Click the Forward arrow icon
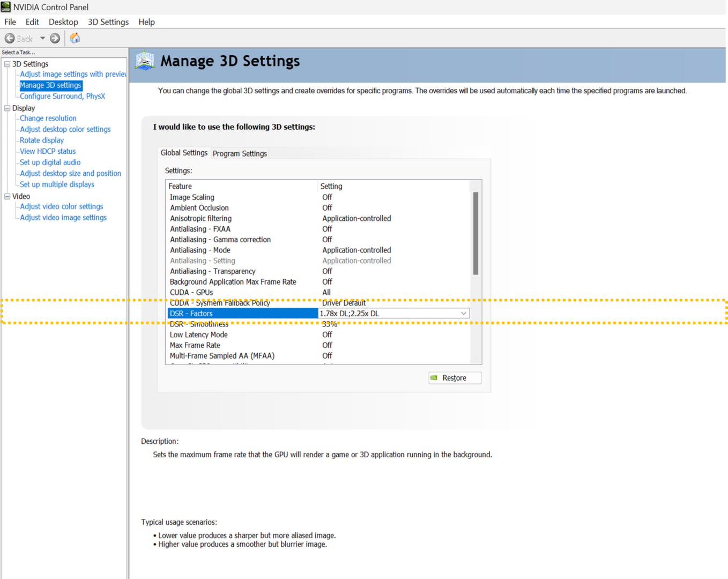Viewport: 728px width, 579px height. 55,39
